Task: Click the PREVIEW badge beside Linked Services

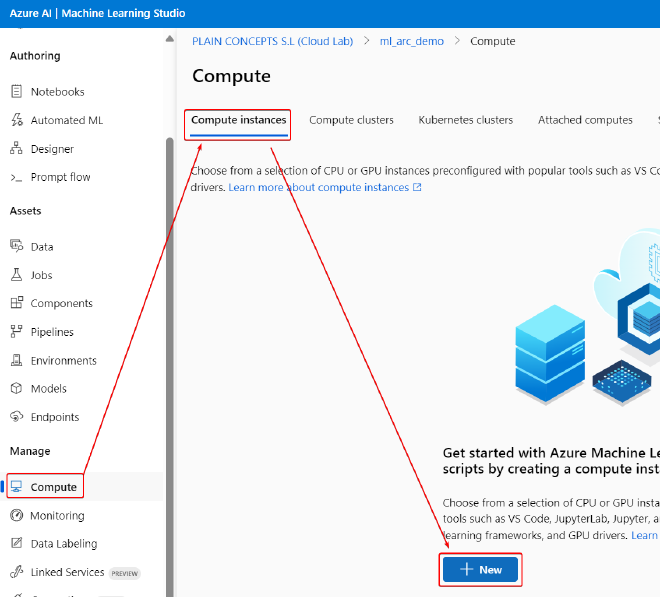Action: (125, 573)
